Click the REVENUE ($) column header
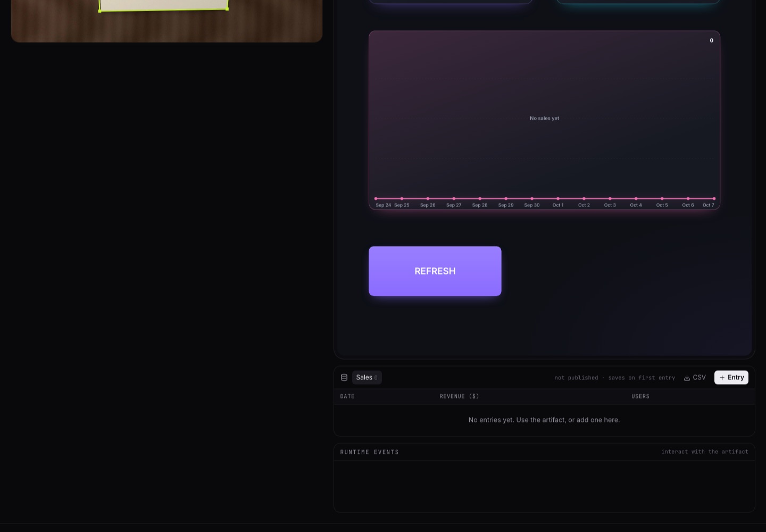The height and width of the screenshot is (532, 766). coord(460,396)
